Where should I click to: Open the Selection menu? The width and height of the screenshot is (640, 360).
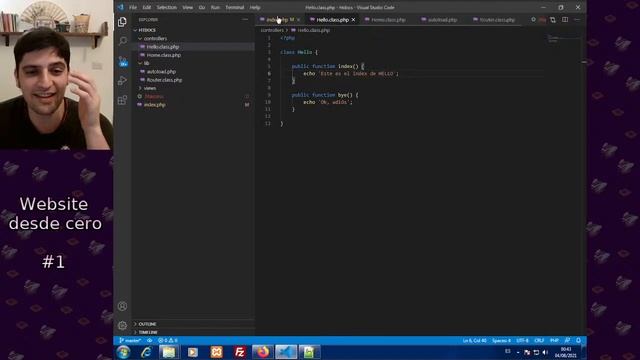click(167, 7)
